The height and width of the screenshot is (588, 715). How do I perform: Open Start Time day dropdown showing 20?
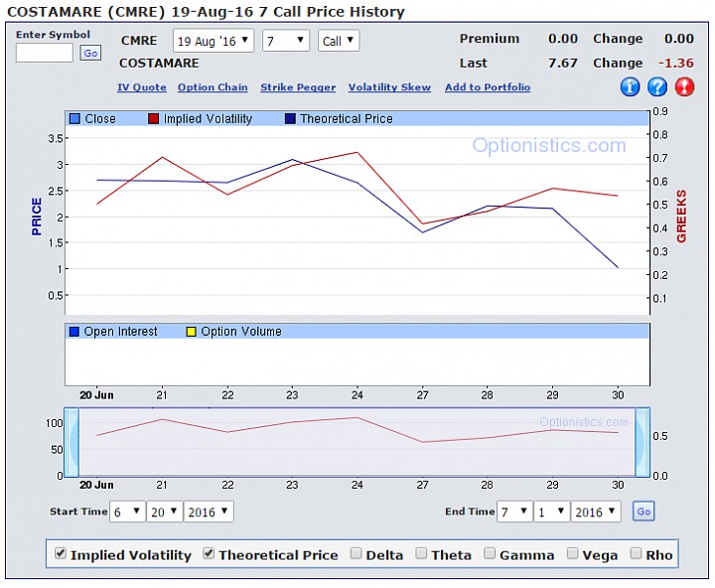165,512
